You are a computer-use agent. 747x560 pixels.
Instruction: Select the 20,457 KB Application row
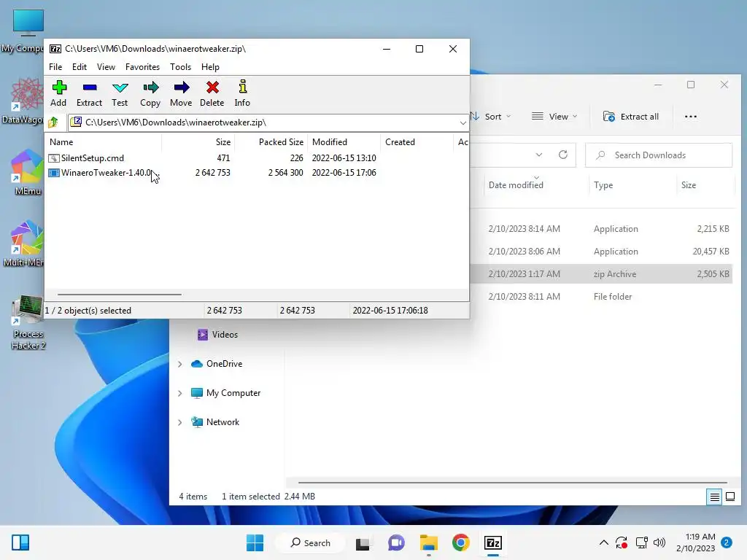point(600,252)
